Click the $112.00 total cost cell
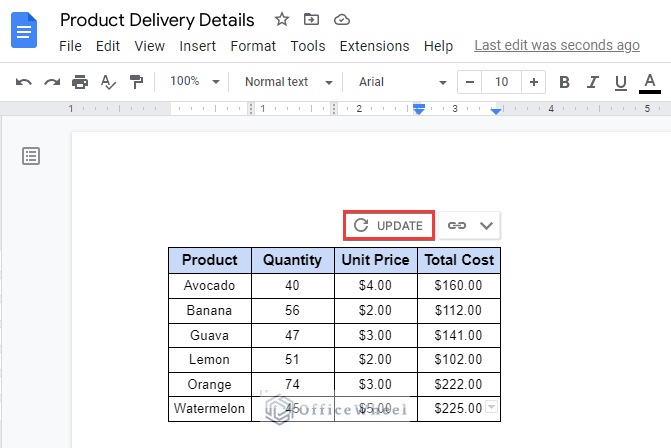Screen dimensions: 671x448 pyautogui.click(x=459, y=310)
